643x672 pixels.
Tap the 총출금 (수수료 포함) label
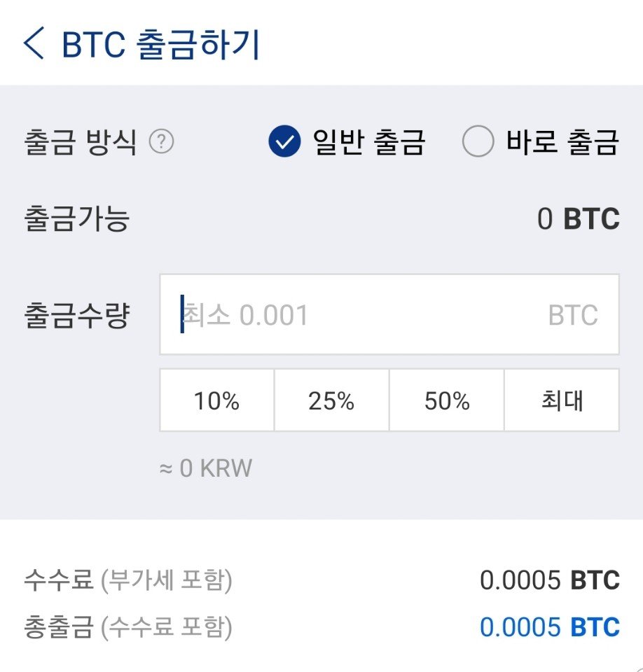[127, 627]
